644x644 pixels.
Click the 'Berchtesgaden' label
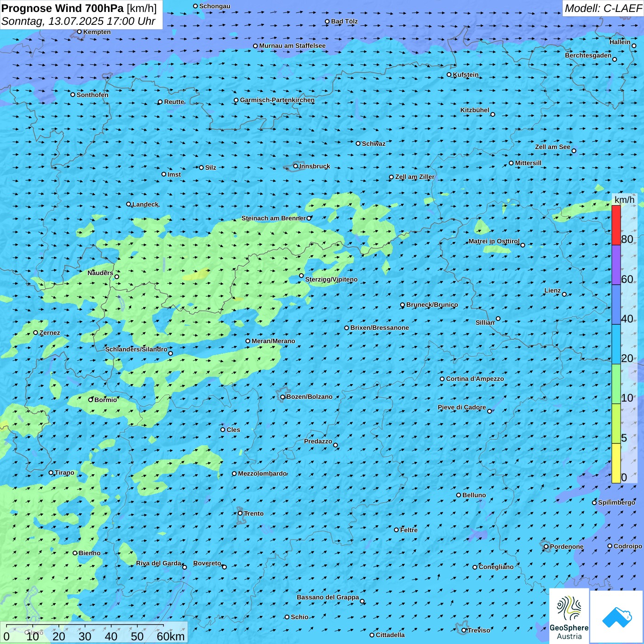point(588,55)
